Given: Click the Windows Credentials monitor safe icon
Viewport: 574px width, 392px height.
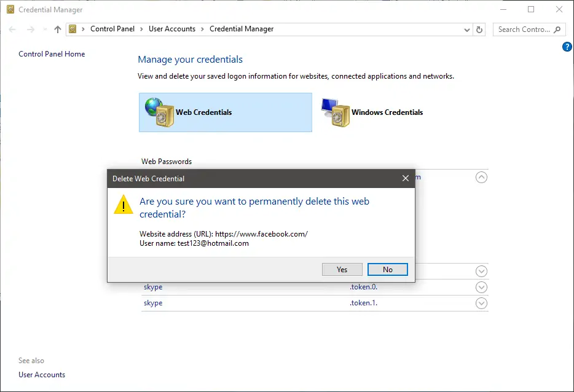Looking at the screenshot, I should click(335, 112).
